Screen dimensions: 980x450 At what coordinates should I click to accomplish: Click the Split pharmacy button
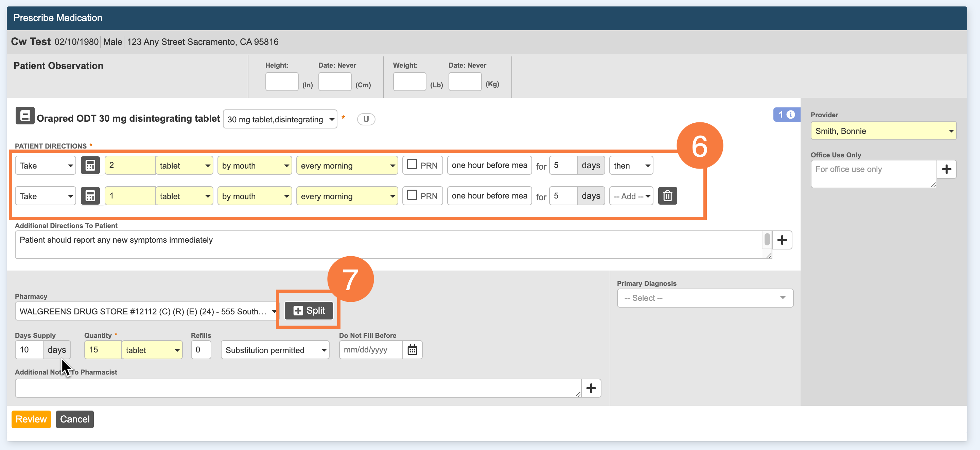[x=309, y=310]
